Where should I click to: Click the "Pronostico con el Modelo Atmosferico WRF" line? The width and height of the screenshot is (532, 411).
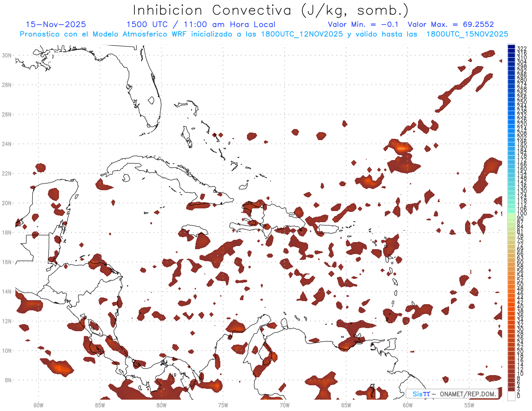click(x=264, y=34)
